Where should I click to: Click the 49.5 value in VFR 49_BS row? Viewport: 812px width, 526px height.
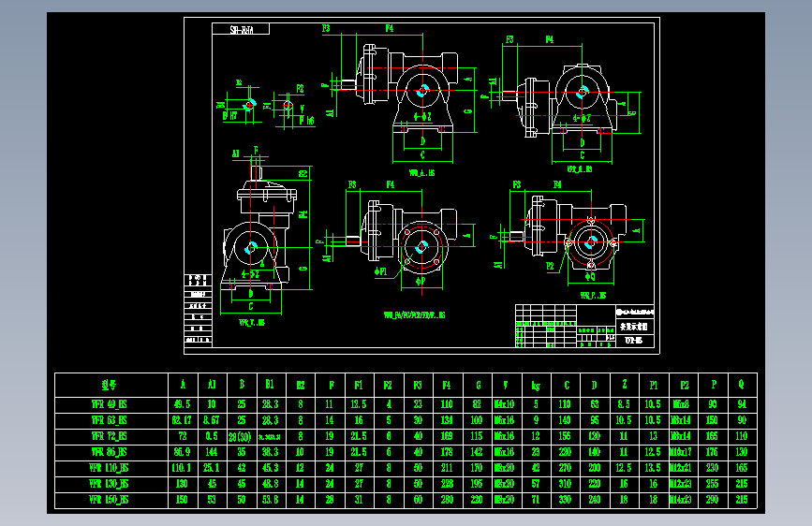pos(183,404)
